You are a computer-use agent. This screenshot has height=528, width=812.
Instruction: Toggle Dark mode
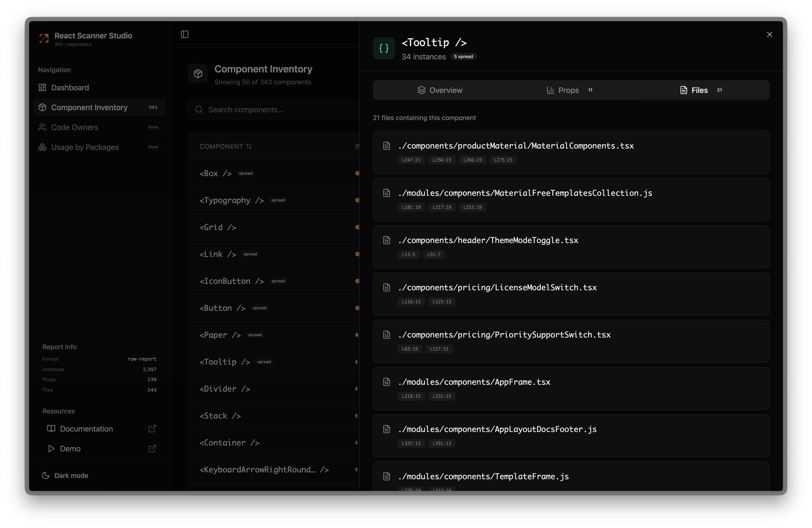point(65,475)
